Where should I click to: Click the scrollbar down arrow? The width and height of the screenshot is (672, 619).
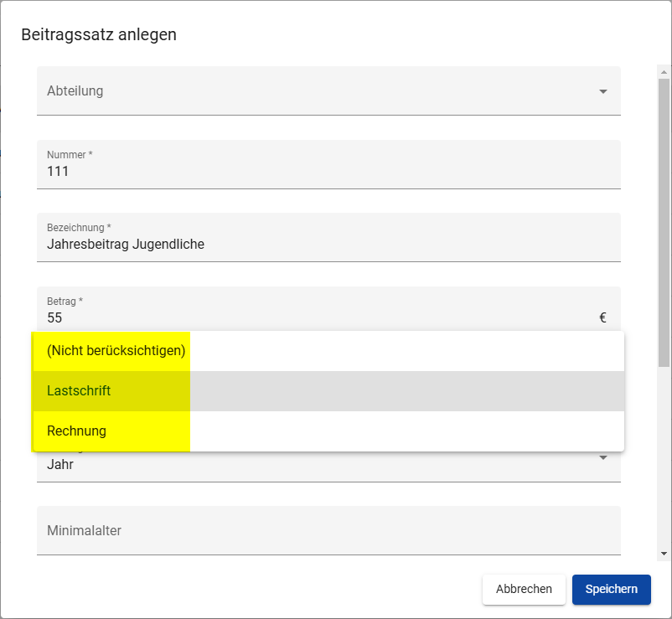coord(664,554)
